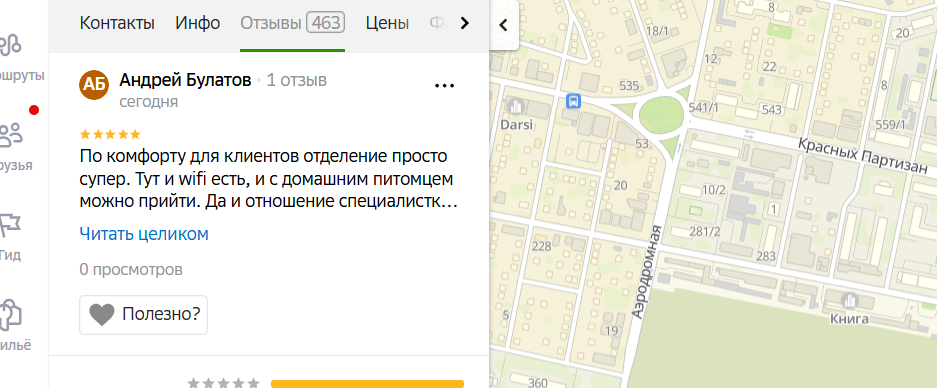Click the bus stop icon on the map
Image resolution: width=937 pixels, height=388 pixels.
click(573, 101)
